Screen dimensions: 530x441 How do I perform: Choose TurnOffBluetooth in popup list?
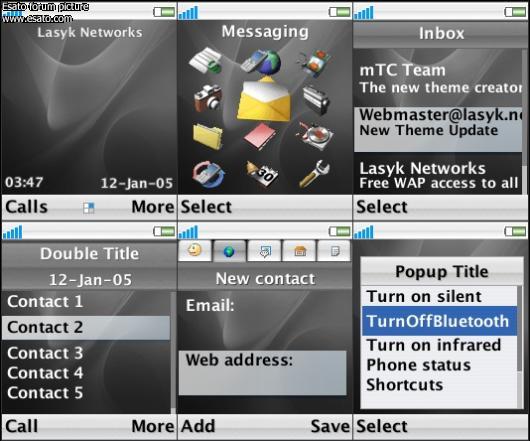(x=439, y=321)
